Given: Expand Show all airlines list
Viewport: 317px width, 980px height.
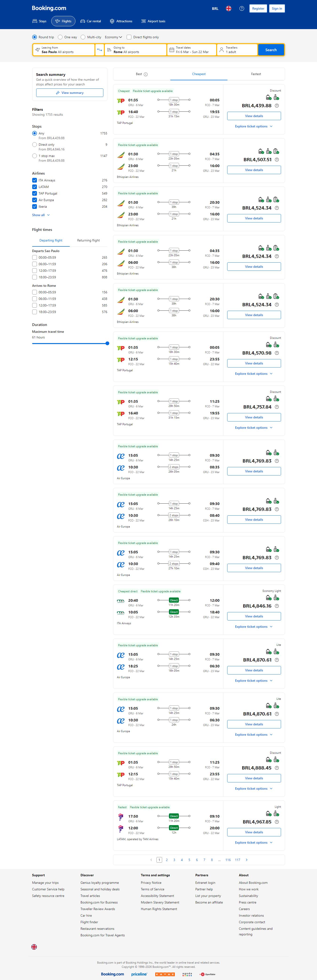Looking at the screenshot, I should [x=41, y=215].
